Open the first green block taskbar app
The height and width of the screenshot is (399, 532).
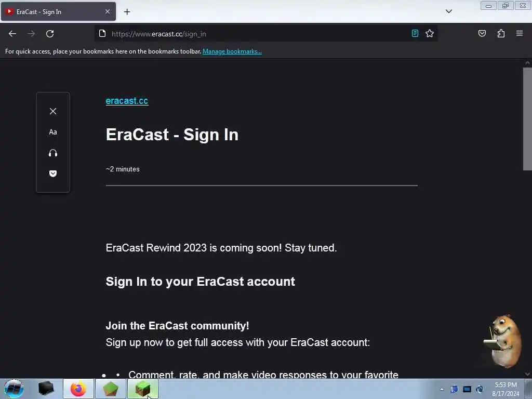pos(110,389)
